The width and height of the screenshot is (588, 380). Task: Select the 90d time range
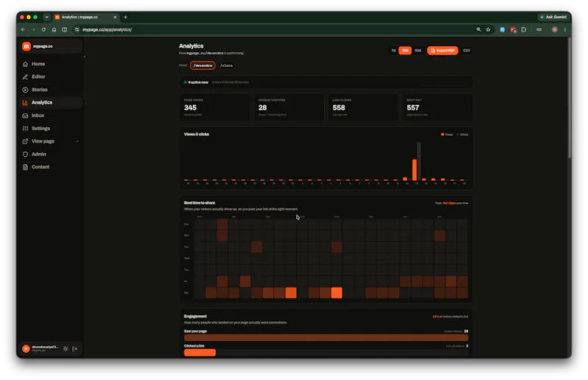pos(417,50)
